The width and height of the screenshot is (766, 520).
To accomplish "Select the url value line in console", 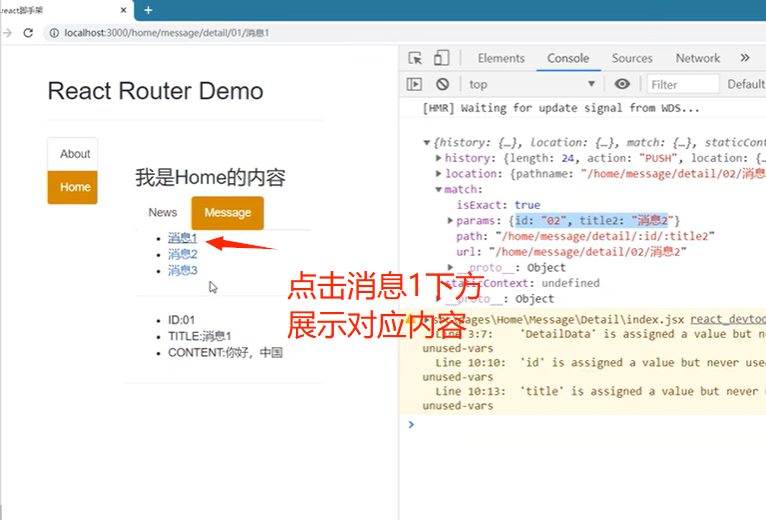I will (571, 252).
